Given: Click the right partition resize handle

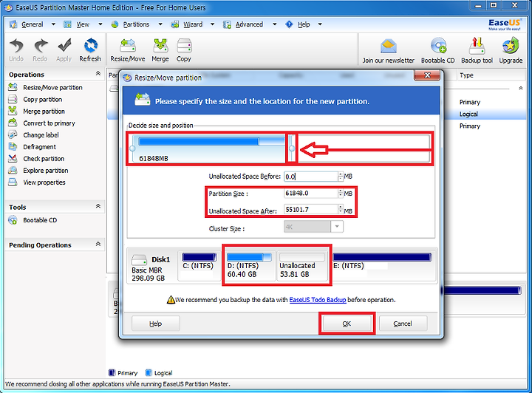Looking at the screenshot, I should click(x=292, y=148).
